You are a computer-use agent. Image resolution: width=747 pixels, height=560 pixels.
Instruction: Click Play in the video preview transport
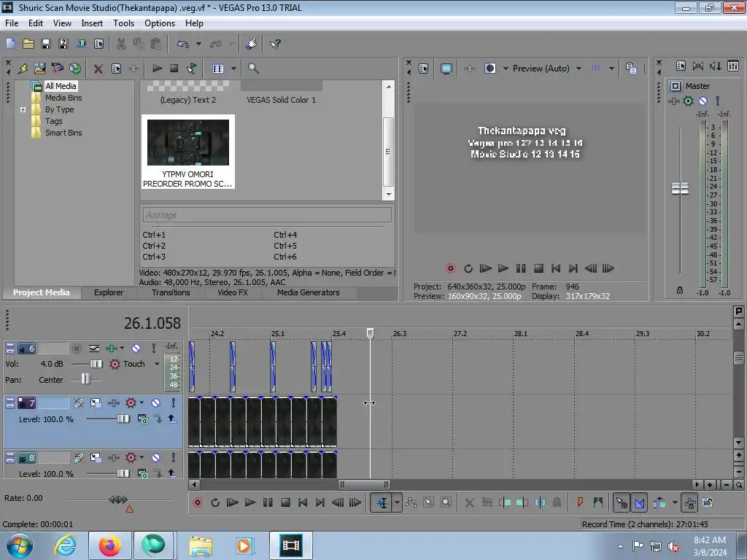coord(503,268)
